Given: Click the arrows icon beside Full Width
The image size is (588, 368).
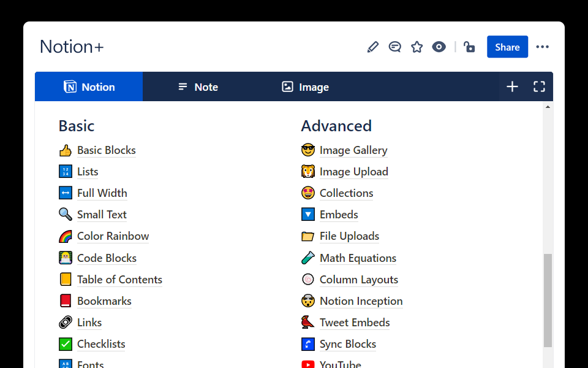Looking at the screenshot, I should [x=66, y=193].
